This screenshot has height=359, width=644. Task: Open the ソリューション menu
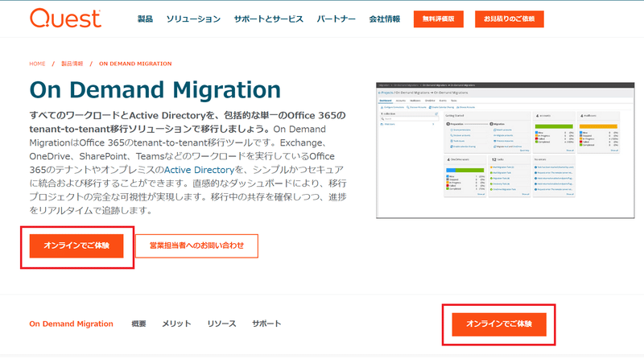coord(193,19)
